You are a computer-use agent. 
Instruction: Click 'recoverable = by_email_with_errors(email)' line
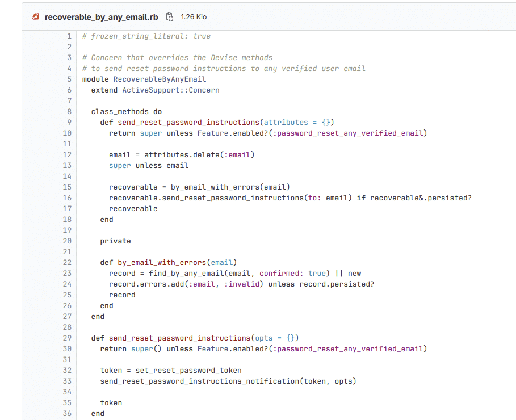click(x=199, y=187)
